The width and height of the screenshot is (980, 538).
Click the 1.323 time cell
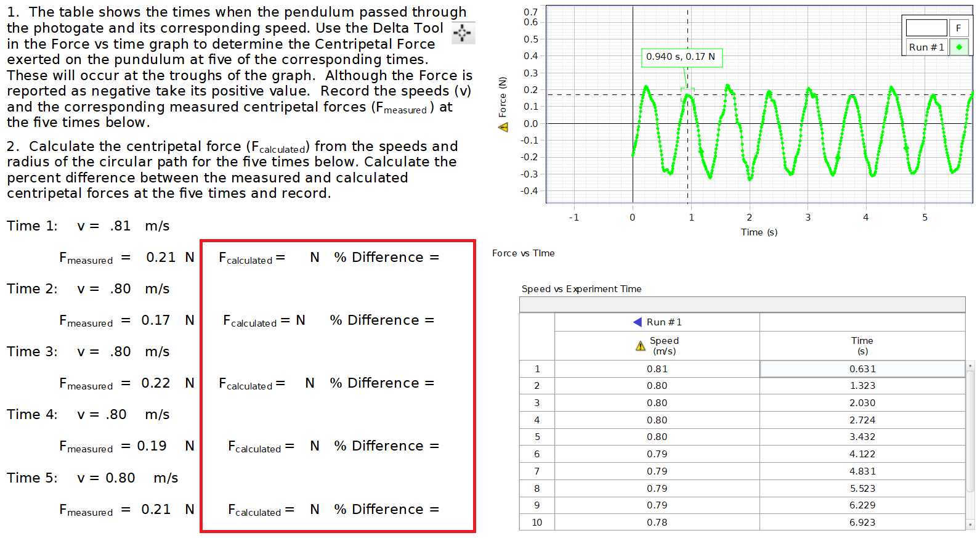[x=862, y=386]
